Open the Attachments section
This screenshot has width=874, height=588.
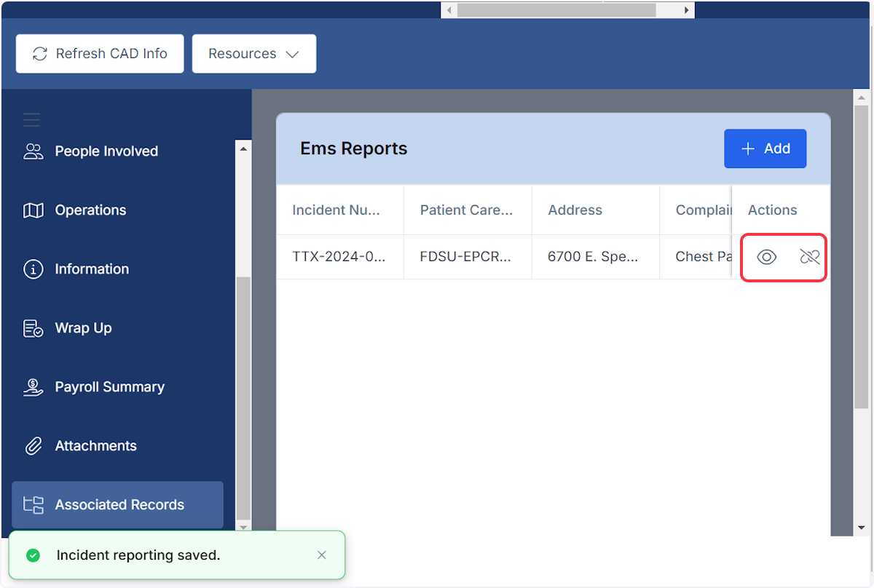tap(117, 446)
